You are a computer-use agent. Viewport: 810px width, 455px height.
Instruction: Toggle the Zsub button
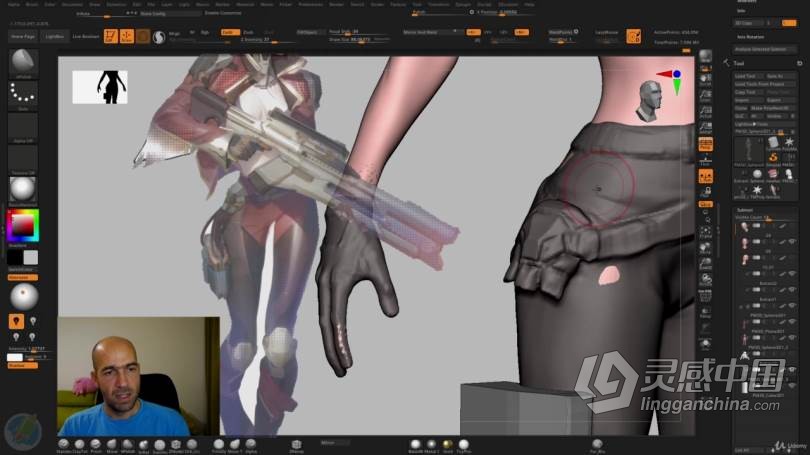[x=248, y=32]
